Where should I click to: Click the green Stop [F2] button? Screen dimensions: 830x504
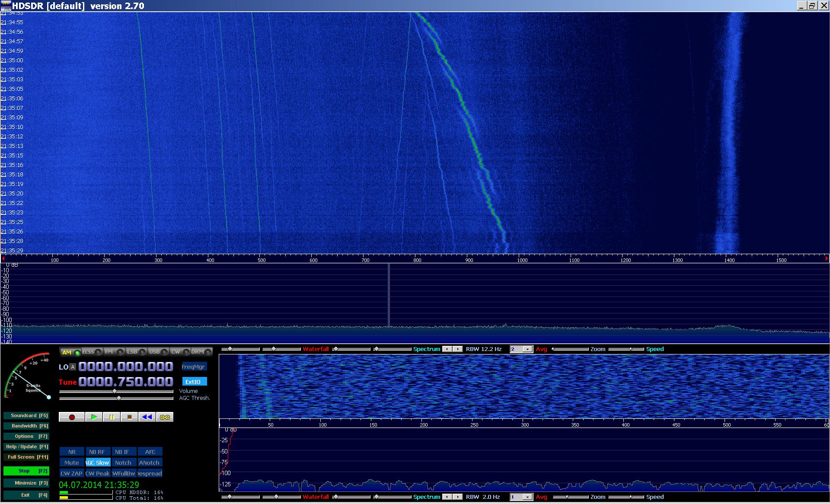26,471
